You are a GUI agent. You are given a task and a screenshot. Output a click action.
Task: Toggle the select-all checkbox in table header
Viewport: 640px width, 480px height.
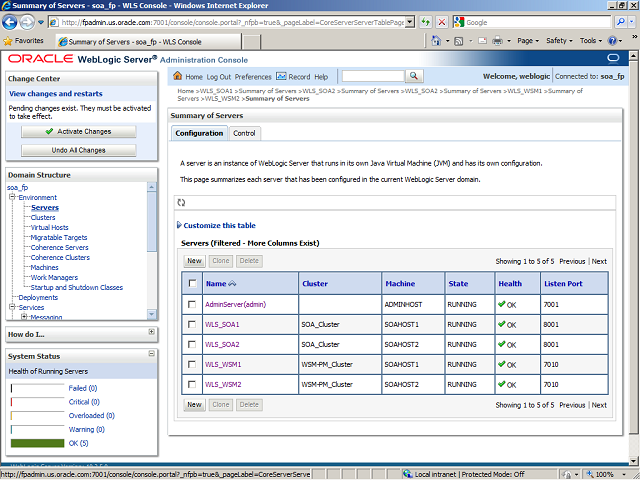pos(191,284)
